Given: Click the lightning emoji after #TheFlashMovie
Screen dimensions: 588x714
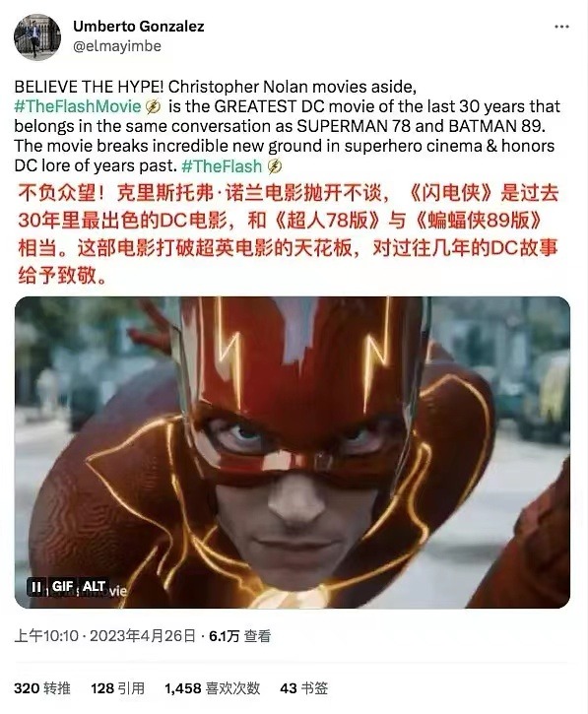Looking at the screenshot, I should pyautogui.click(x=154, y=107).
